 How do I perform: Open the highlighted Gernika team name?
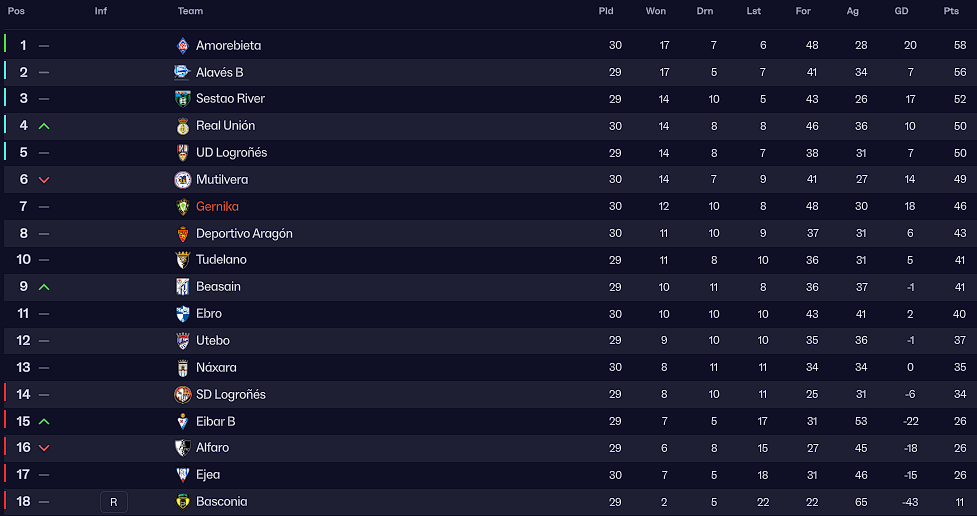[217, 206]
